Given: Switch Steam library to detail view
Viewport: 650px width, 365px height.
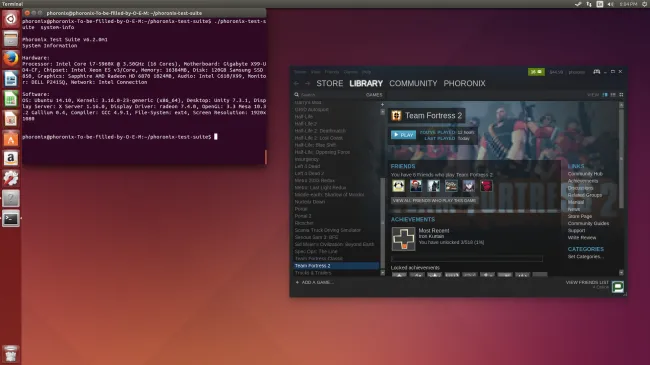Looking at the screenshot, I should [605, 95].
